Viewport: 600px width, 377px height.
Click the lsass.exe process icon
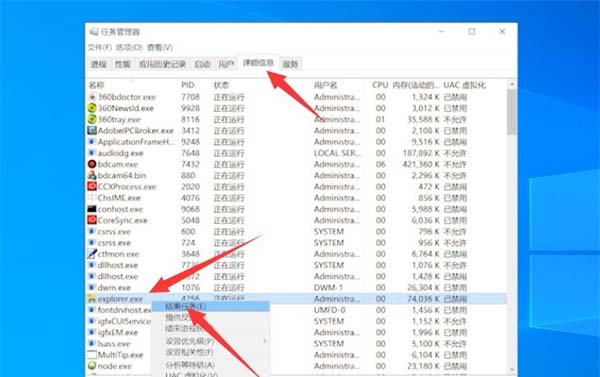(92, 343)
